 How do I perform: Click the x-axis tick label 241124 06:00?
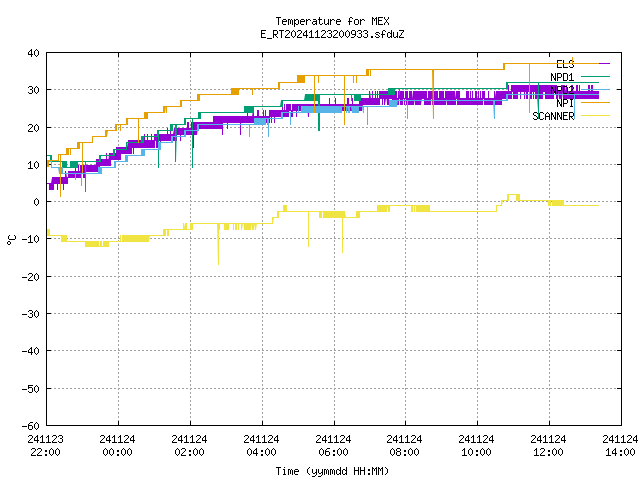click(333, 446)
